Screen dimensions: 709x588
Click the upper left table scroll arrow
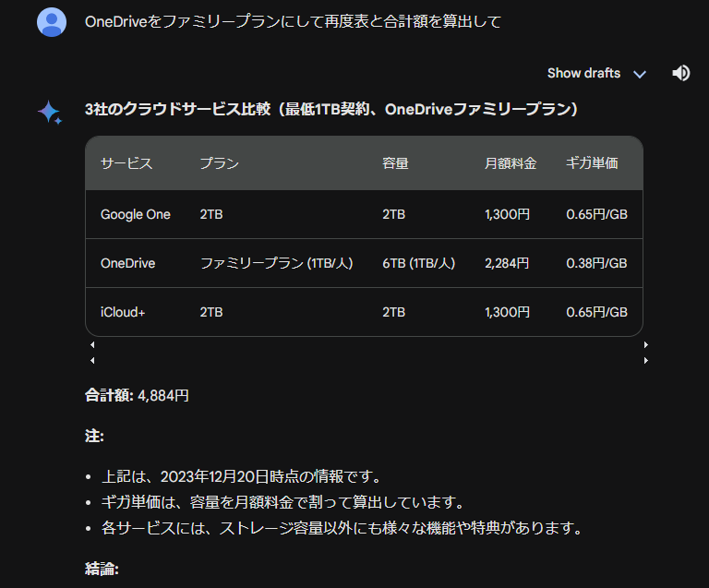tap(92, 345)
